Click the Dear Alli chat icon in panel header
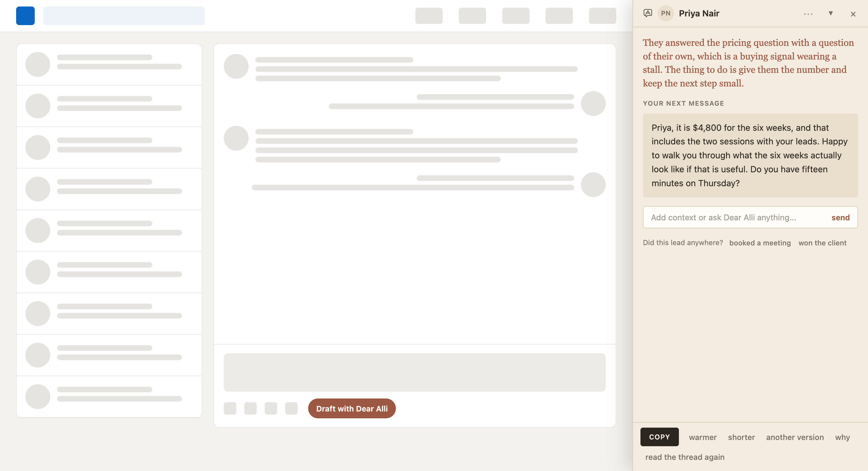The width and height of the screenshot is (868, 471). point(648,13)
